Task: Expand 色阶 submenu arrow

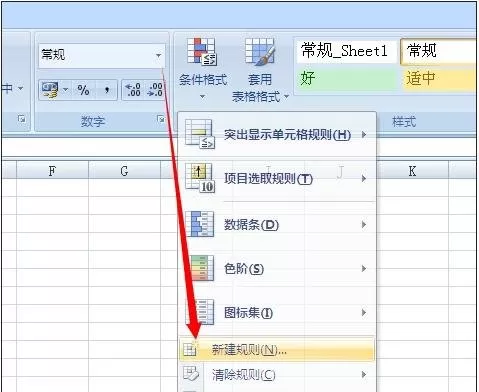Action: click(364, 269)
